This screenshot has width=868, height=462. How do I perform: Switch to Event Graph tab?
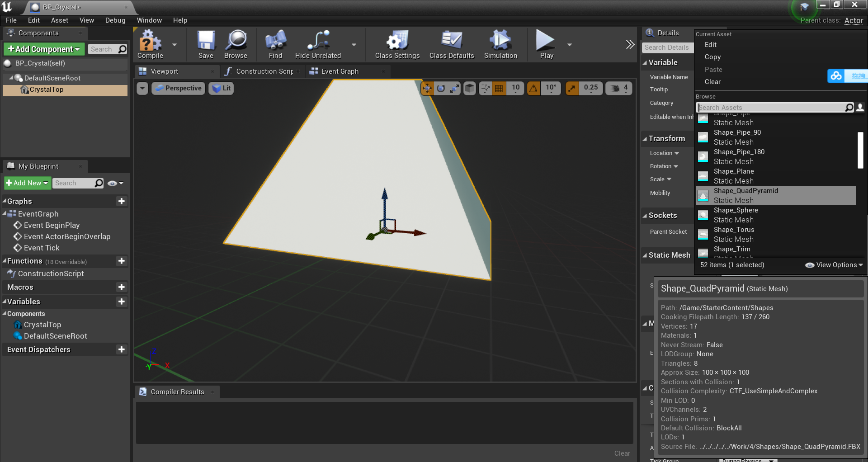tap(340, 71)
